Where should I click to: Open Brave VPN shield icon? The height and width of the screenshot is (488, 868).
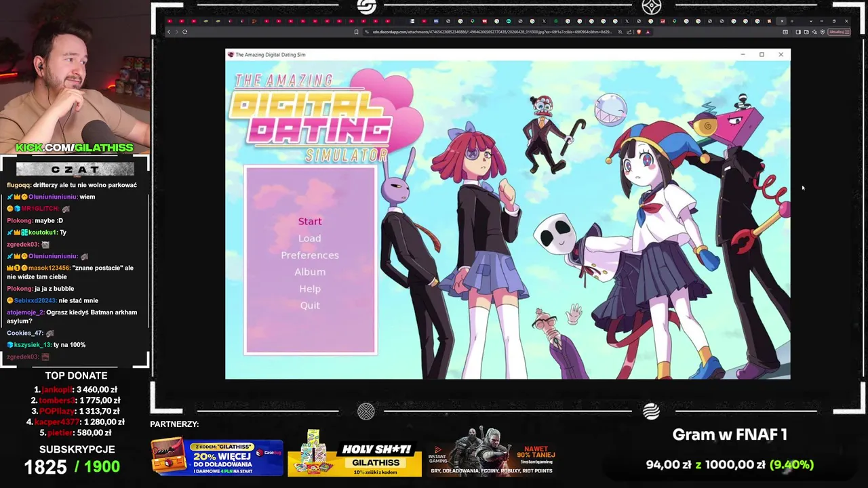click(x=823, y=32)
